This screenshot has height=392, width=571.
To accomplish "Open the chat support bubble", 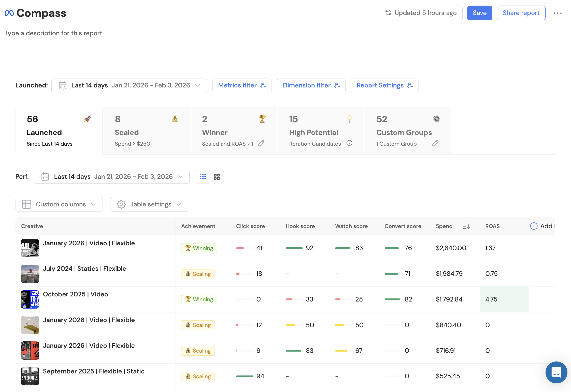I will pos(556,372).
